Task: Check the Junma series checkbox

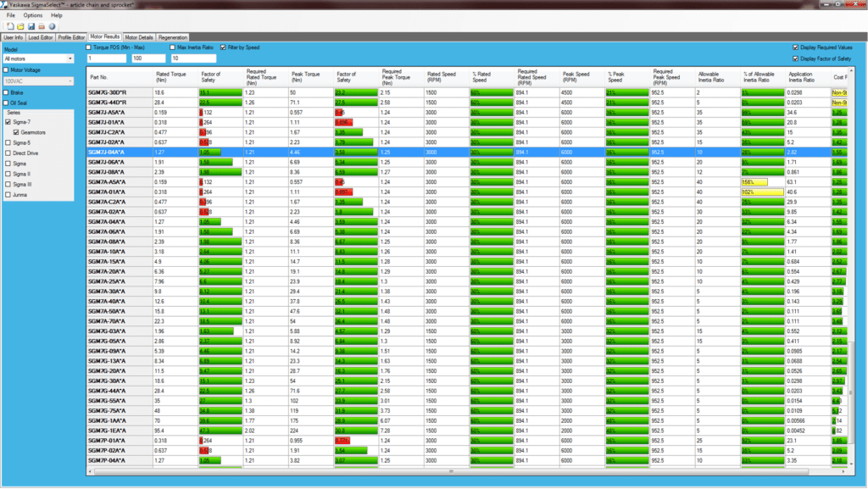Action: (x=8, y=195)
